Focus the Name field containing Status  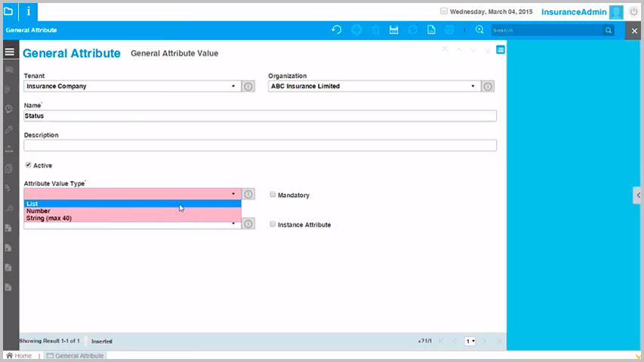coord(260,115)
